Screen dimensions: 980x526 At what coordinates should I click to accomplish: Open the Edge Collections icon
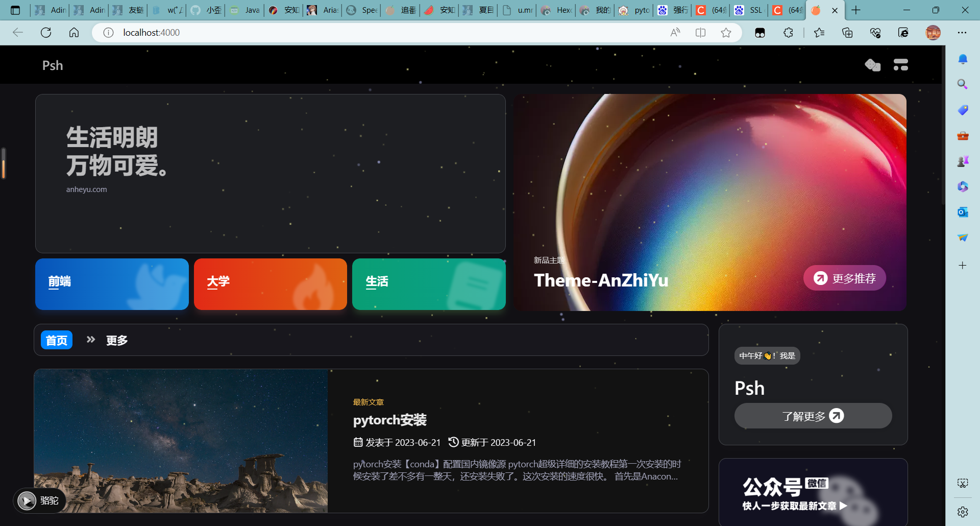847,33
